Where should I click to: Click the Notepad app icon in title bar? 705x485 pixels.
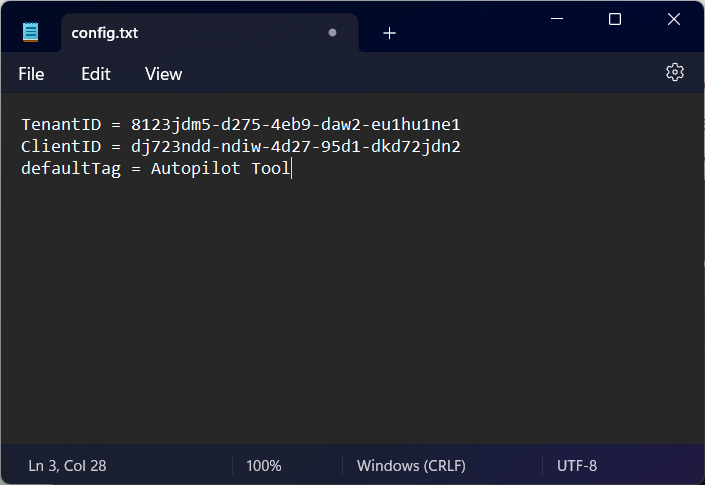tap(31, 32)
